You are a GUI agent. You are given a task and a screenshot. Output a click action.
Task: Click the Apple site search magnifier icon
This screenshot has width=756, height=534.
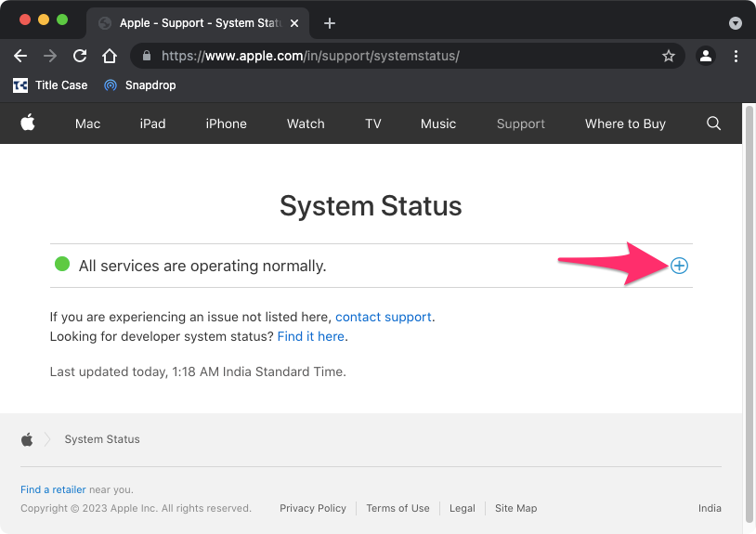click(713, 124)
